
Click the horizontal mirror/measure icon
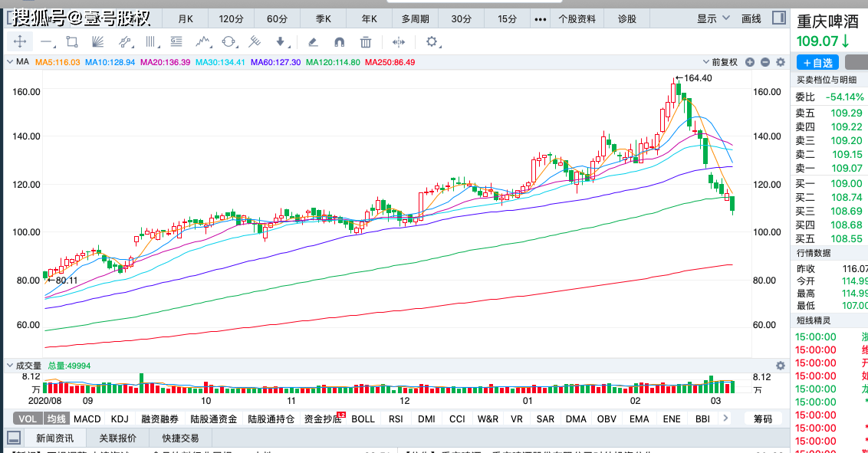point(399,42)
